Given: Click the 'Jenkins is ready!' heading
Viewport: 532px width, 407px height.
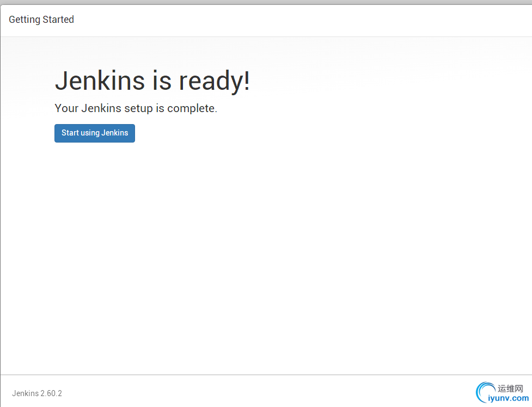Looking at the screenshot, I should (152, 81).
